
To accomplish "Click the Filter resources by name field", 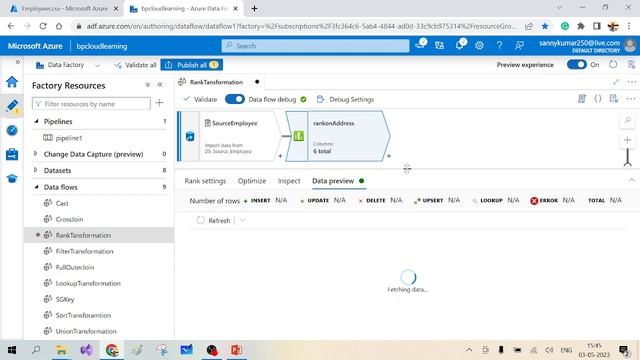I will (91, 104).
